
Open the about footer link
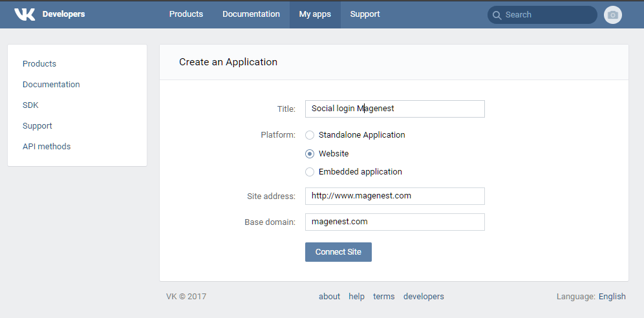pos(329,296)
